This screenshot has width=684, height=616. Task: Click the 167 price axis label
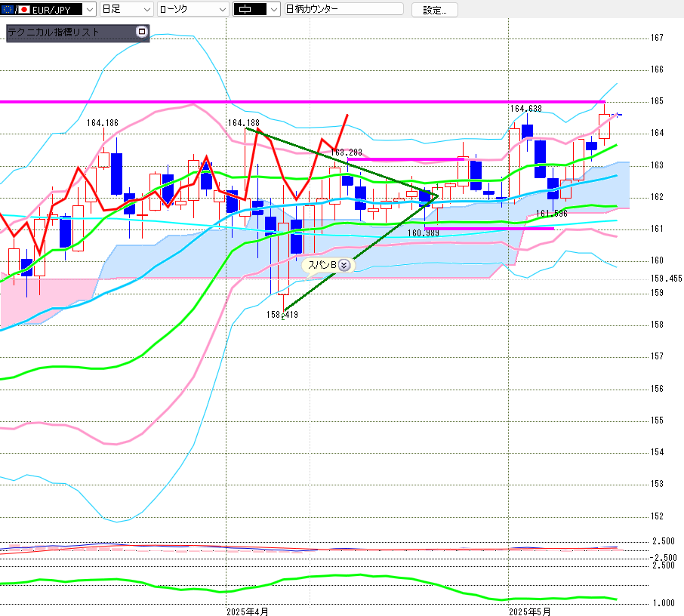(x=657, y=38)
